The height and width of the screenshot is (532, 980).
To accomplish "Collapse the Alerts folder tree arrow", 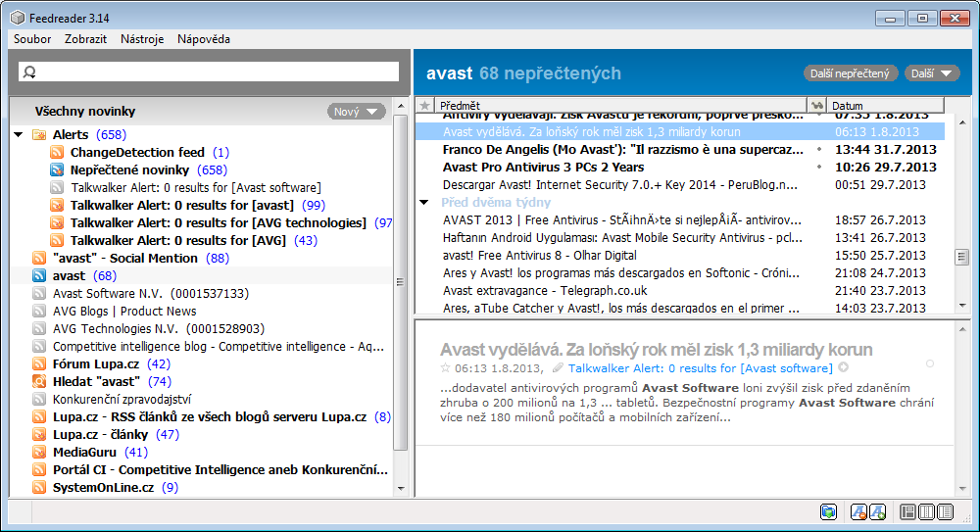I will click(x=19, y=134).
